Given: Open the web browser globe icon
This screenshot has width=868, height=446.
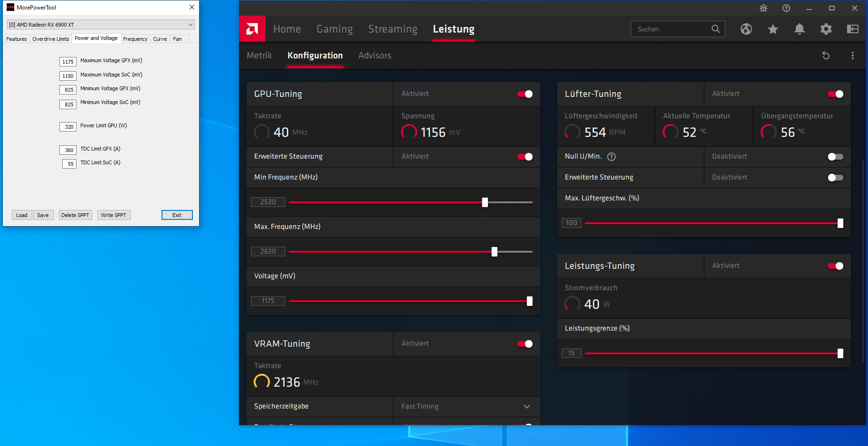Looking at the screenshot, I should (746, 29).
